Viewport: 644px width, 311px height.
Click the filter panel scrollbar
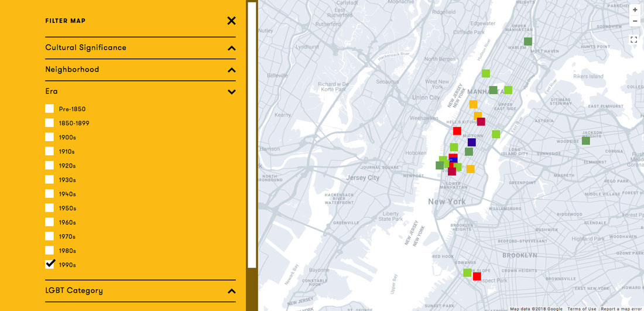coord(252,135)
